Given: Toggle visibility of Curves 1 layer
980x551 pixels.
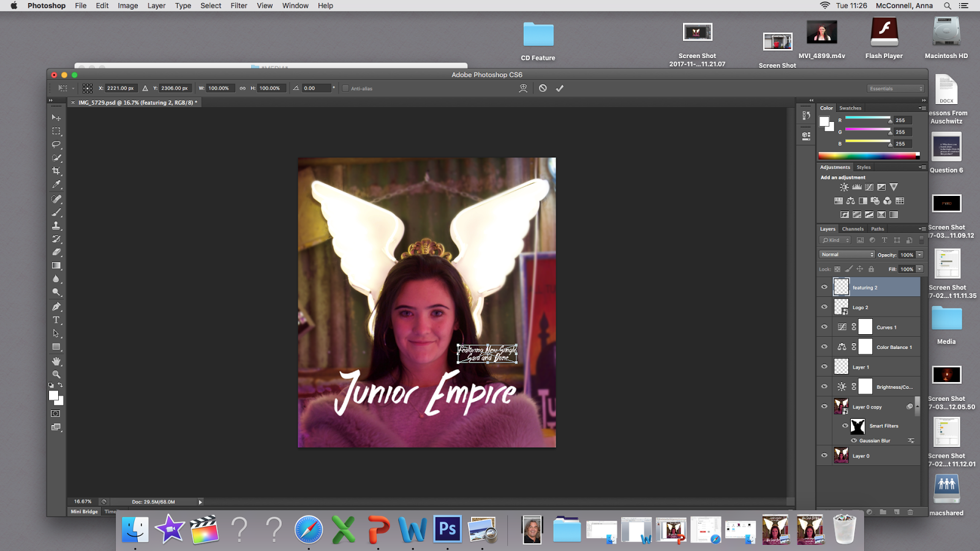Looking at the screenshot, I should point(824,327).
